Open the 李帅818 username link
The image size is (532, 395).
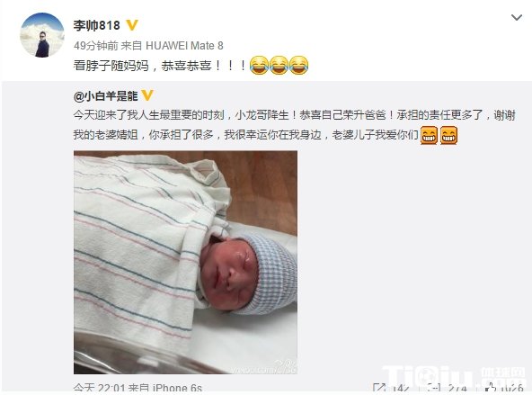(97, 25)
